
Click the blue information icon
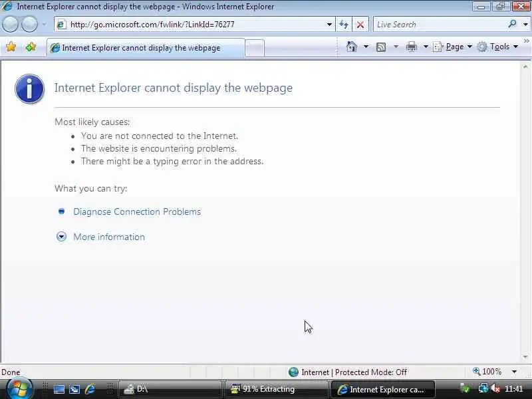pos(29,88)
